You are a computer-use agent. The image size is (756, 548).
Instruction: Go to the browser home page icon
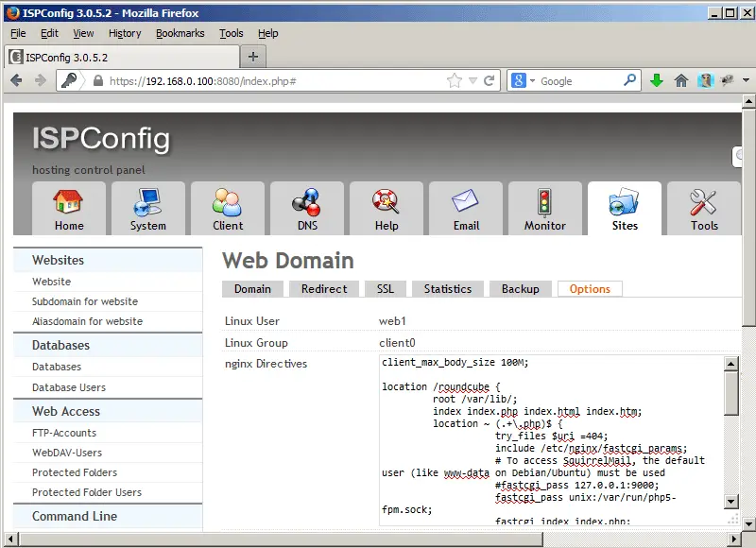[x=680, y=80]
